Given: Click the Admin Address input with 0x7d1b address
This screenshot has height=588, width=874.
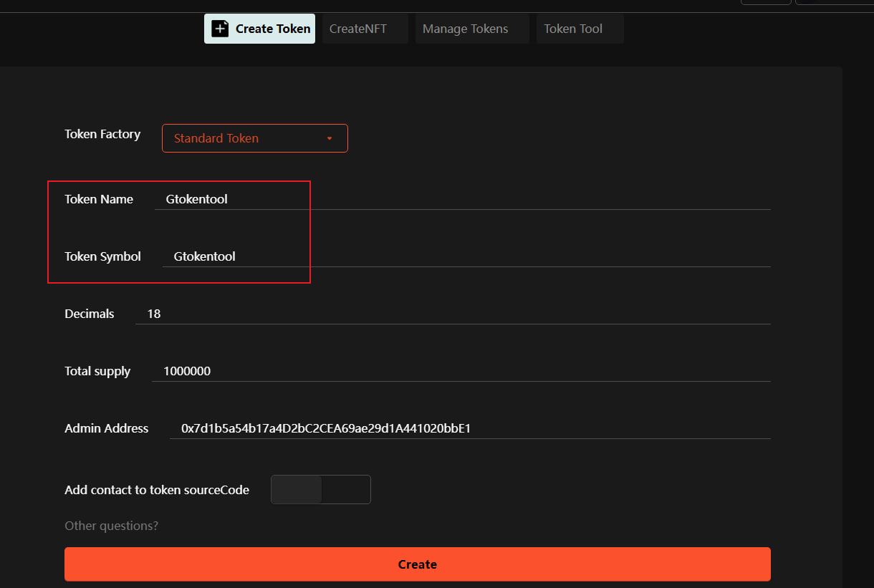Looking at the screenshot, I should [x=469, y=428].
